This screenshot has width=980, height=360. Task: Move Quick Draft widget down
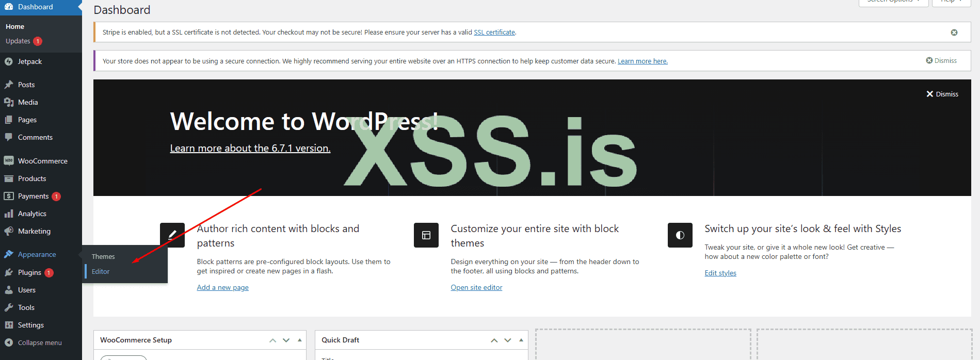point(508,340)
